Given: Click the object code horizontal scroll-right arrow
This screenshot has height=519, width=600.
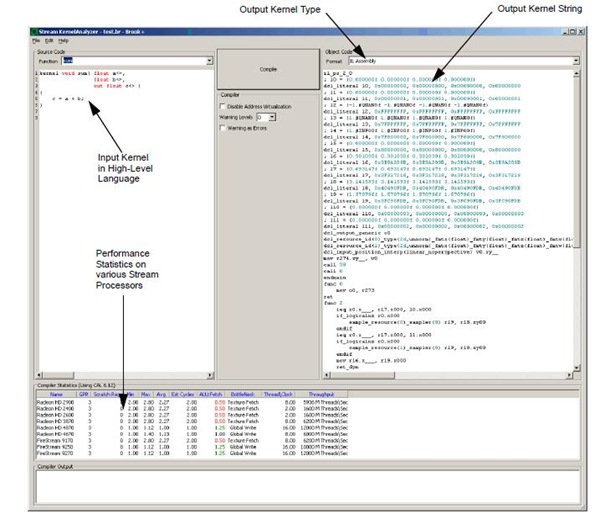Looking at the screenshot, I should coord(569,375).
